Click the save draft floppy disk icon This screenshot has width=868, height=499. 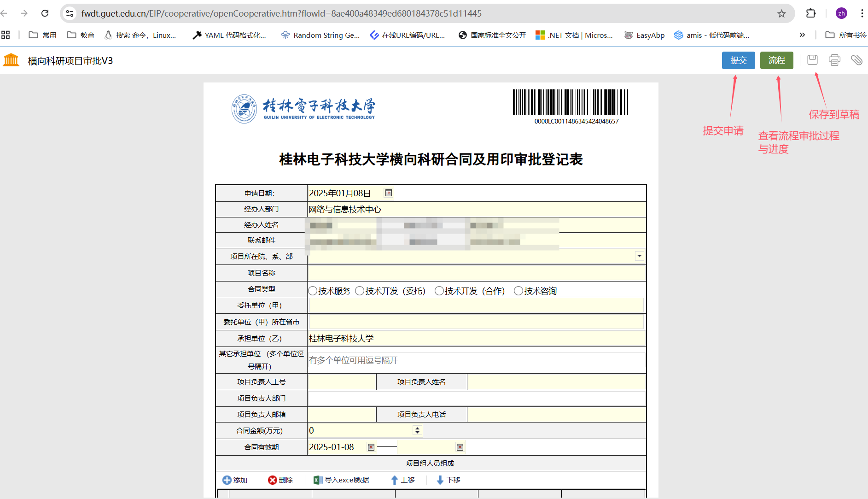tap(812, 60)
